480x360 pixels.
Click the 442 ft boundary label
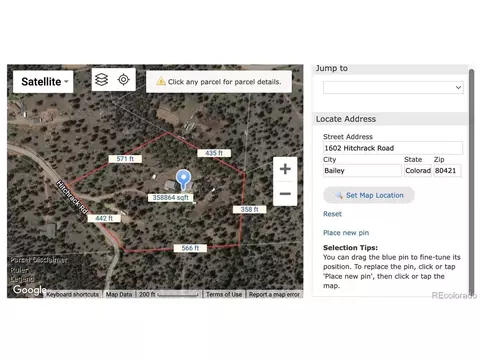[x=104, y=218]
